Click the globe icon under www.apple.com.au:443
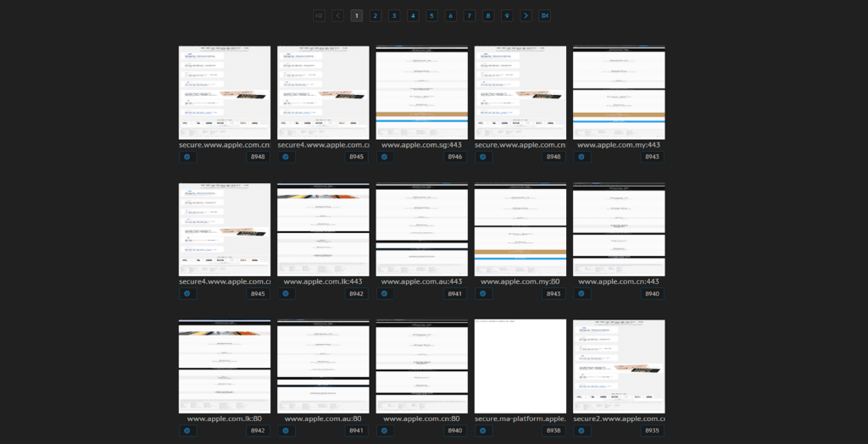868x444 pixels. [386, 294]
